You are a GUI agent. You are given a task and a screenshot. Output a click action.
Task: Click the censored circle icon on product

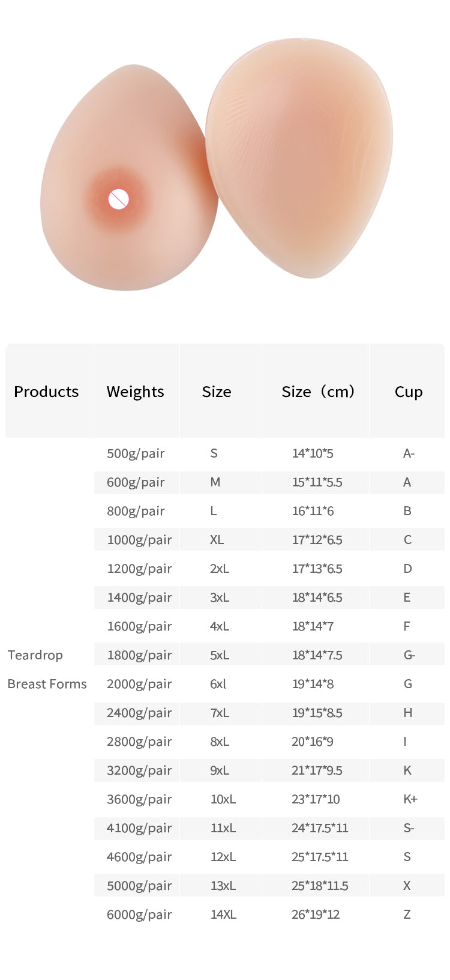tap(119, 199)
